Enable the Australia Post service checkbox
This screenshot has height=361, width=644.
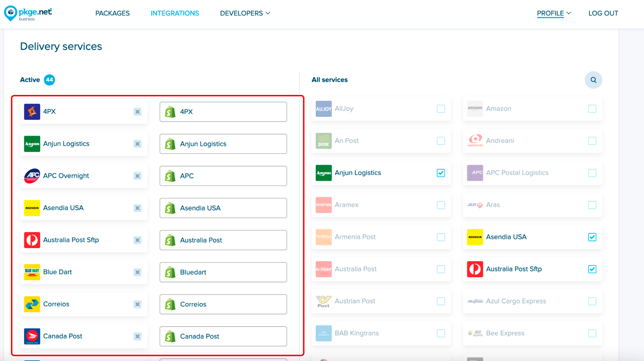coord(441,269)
